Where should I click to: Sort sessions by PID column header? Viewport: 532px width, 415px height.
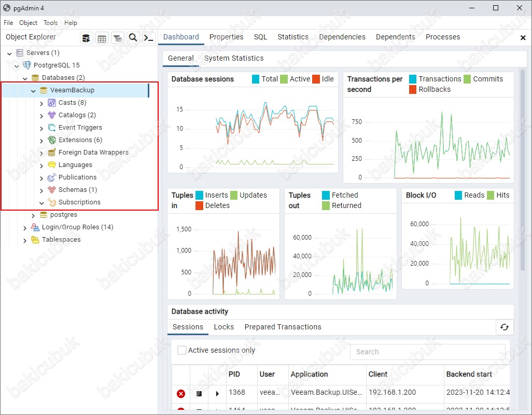click(x=241, y=375)
